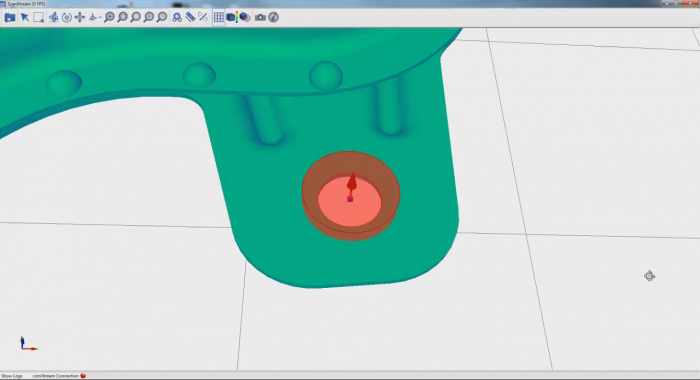Click the binoculars search icon

(177, 17)
